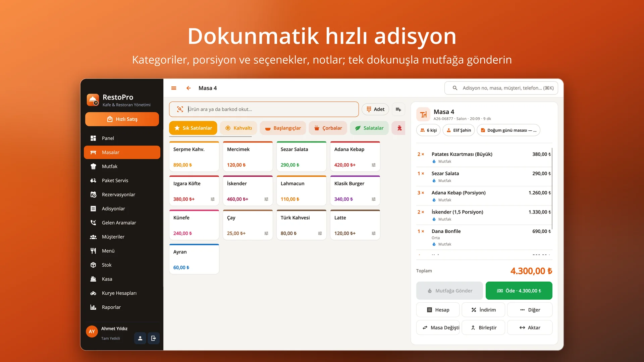Click the RestoPro logo icon

[93, 100]
